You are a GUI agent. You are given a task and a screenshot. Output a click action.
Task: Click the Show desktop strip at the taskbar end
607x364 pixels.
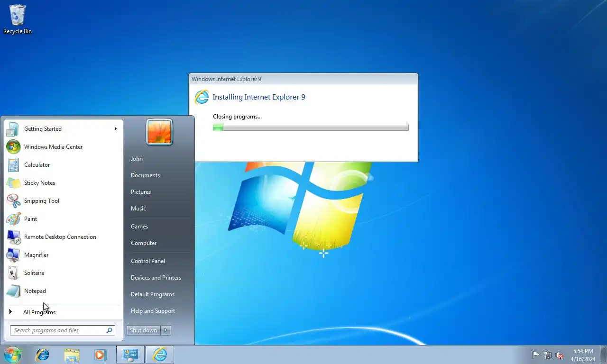tap(604, 355)
